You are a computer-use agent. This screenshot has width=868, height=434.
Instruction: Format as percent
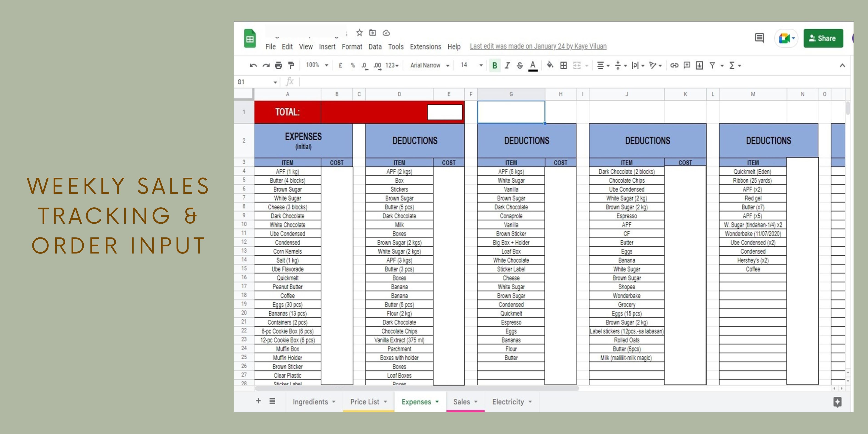pos(353,65)
